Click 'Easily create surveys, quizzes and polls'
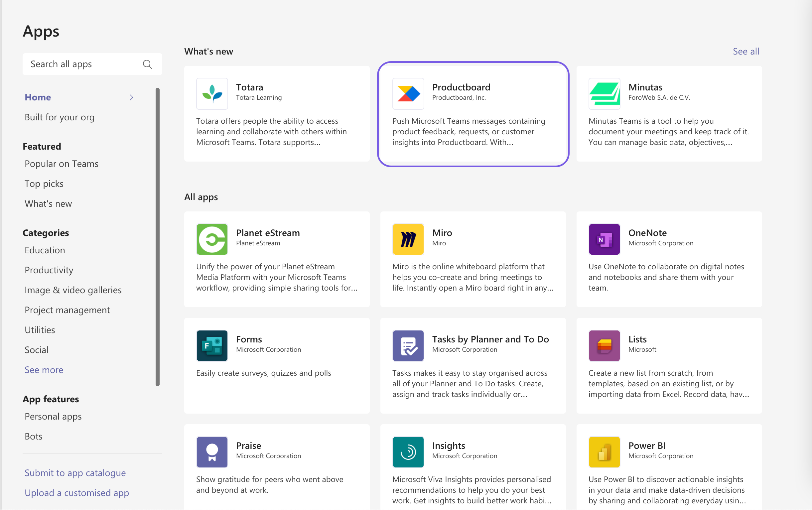Screen dimensions: 812x510 tap(263, 373)
